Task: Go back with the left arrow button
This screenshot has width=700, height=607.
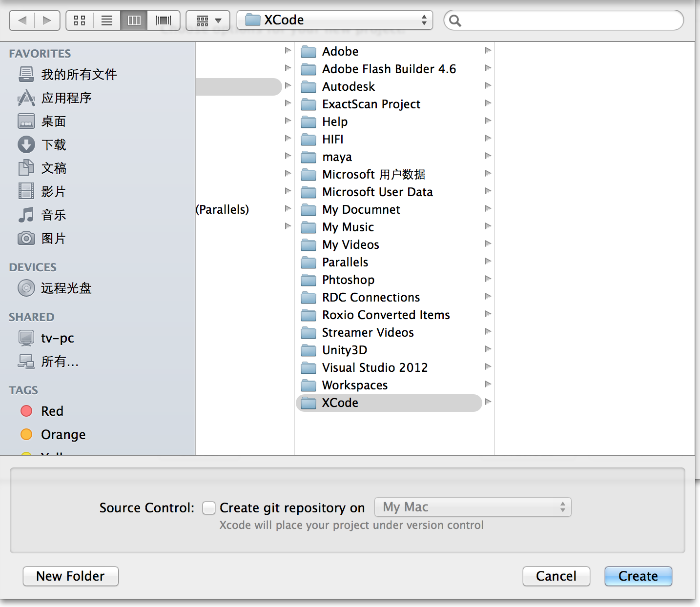Action: click(22, 20)
